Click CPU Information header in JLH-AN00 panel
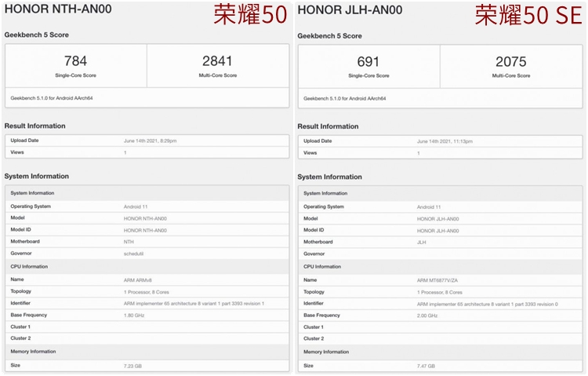This screenshot has width=588, height=376. point(322,267)
